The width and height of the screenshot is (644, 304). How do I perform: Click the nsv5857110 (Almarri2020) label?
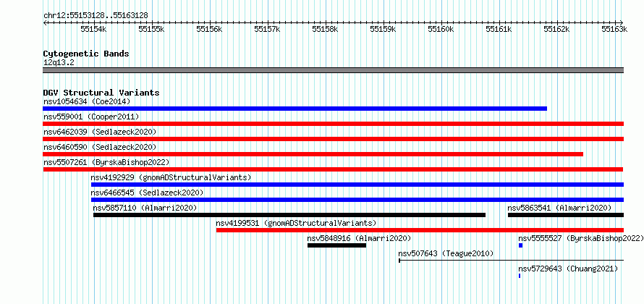pos(145,208)
